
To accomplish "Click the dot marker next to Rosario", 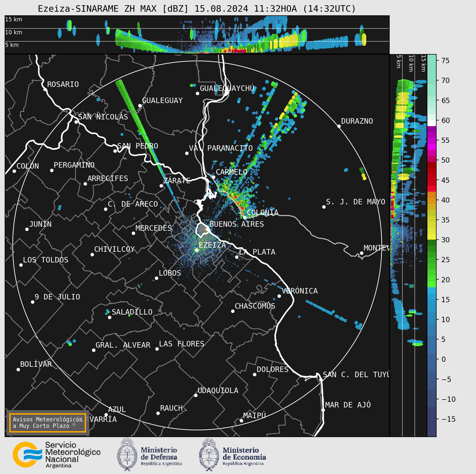I will 45,90.
